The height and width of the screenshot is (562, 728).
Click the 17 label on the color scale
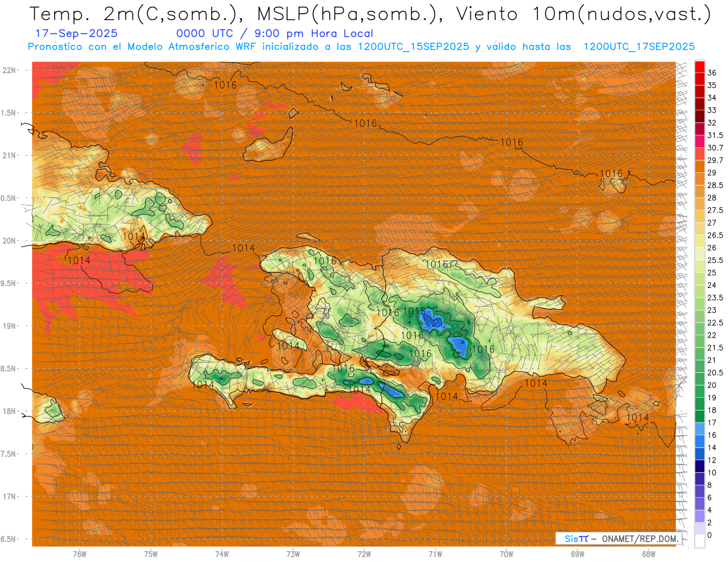[x=712, y=423]
